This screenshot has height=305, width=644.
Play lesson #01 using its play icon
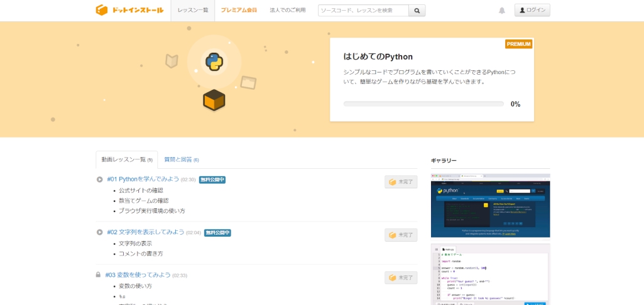[99, 179]
